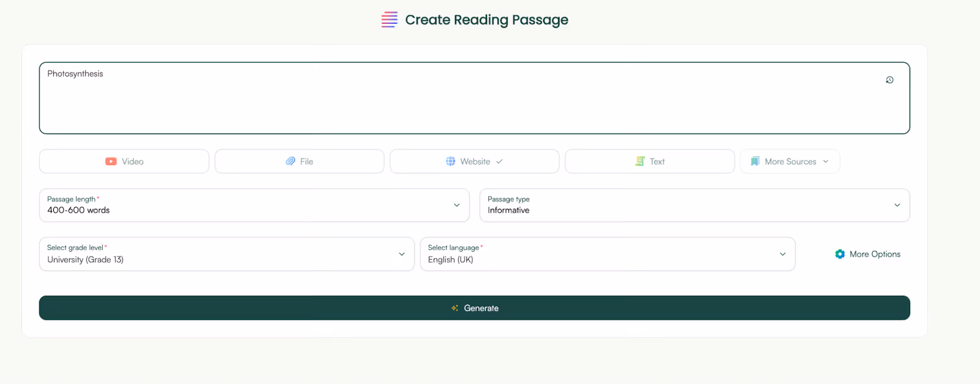980x384 pixels.
Task: Click the grade level chevron arrow
Action: point(402,254)
